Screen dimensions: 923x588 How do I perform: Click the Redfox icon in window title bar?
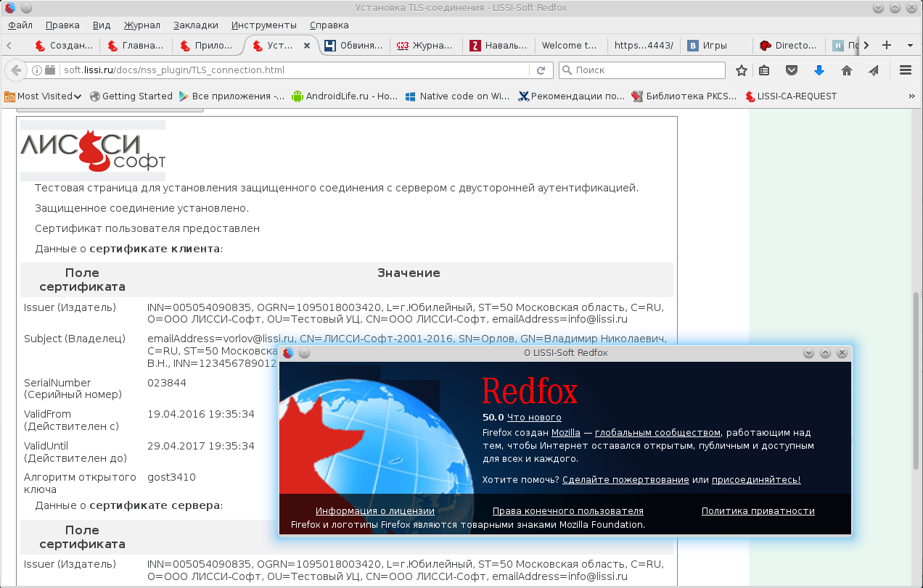[x=9, y=7]
